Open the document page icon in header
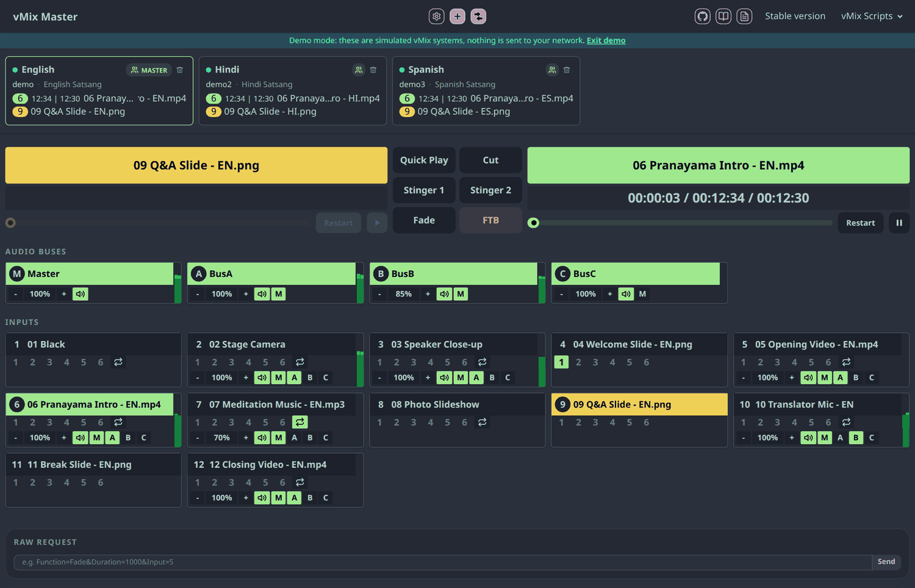915x588 pixels. [744, 16]
